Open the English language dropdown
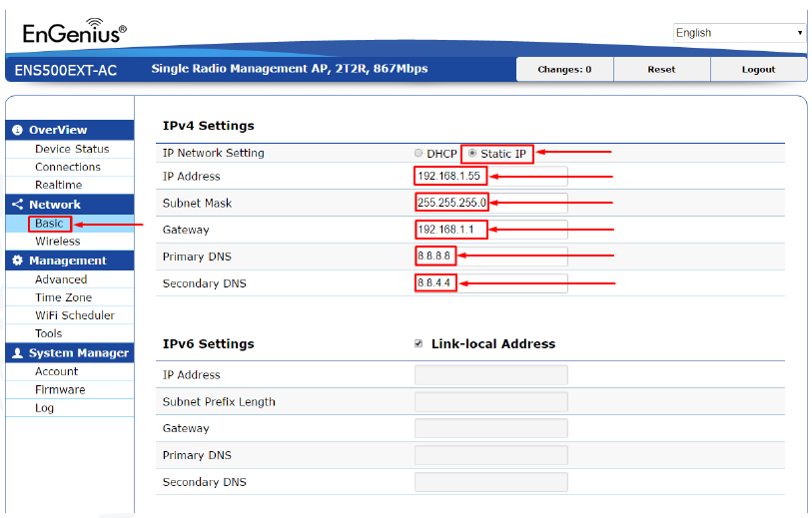This screenshot has height=518, width=812. click(x=739, y=33)
